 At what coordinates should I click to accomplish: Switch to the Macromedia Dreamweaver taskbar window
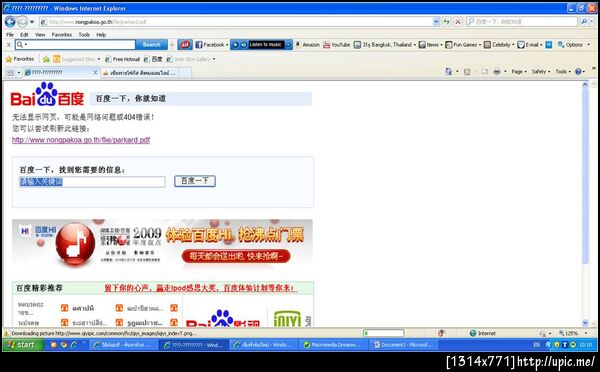coord(332,345)
